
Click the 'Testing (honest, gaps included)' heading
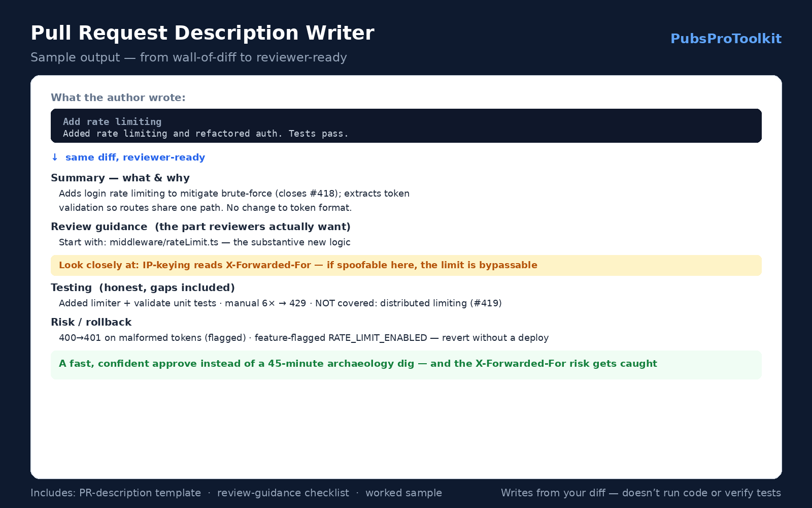(143, 288)
